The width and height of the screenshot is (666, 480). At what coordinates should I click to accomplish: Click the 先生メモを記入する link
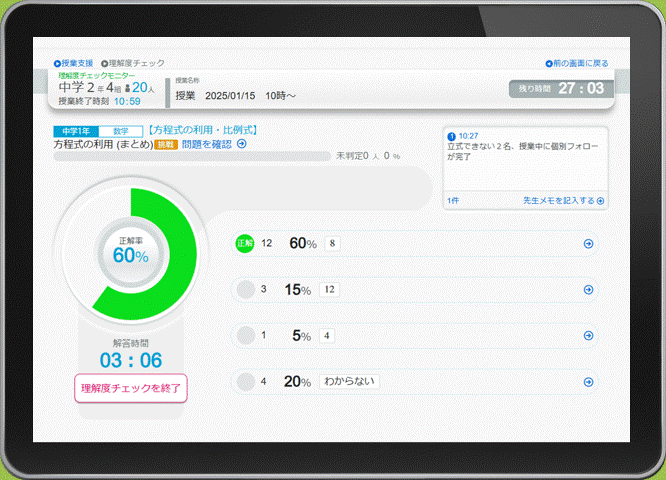[x=563, y=201]
